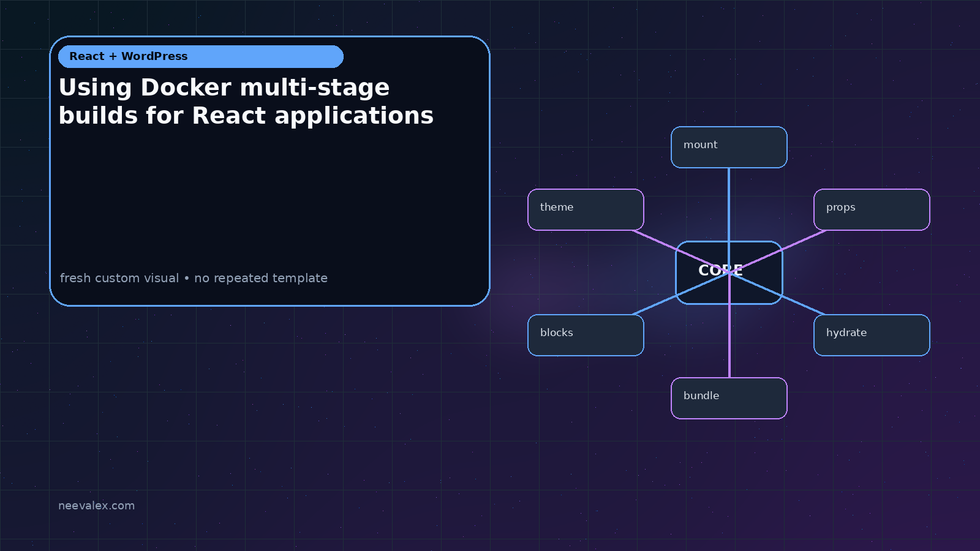The height and width of the screenshot is (551, 980).
Task: Click 'fresh custom visual • no repeated template' caption
Action: pyautogui.click(x=194, y=278)
